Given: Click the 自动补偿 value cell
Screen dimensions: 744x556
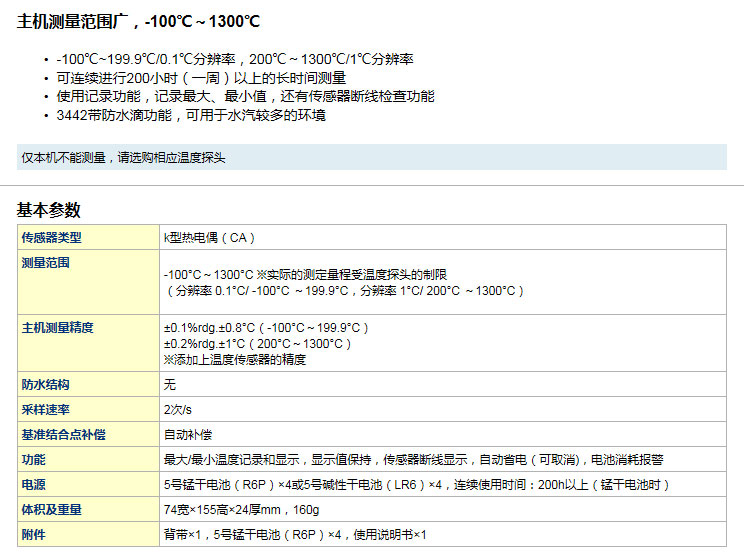Looking at the screenshot, I should pyautogui.click(x=186, y=435).
